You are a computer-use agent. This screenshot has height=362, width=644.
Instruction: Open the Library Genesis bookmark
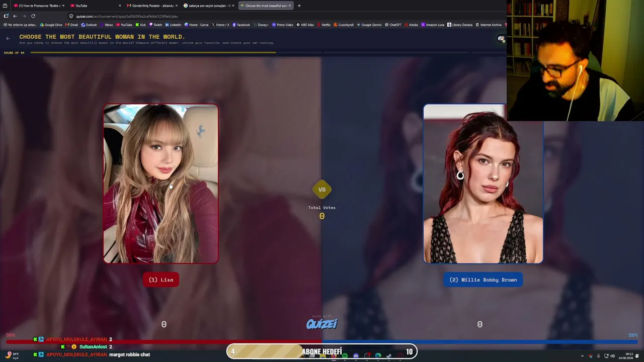(x=460, y=25)
